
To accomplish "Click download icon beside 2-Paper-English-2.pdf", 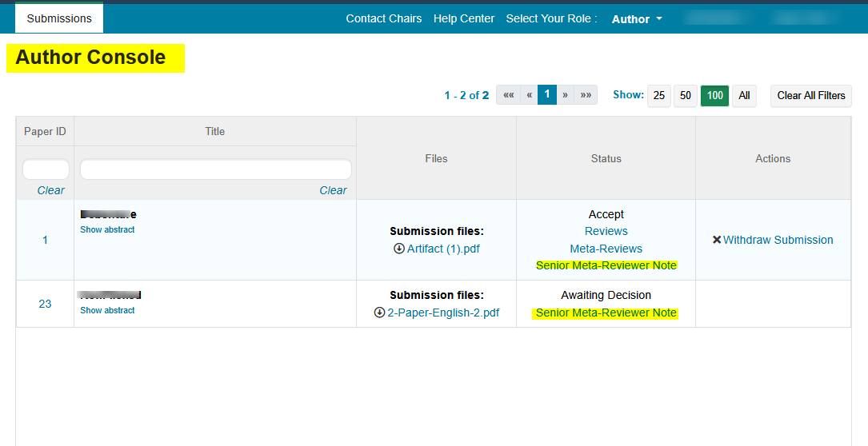I will pos(379,313).
